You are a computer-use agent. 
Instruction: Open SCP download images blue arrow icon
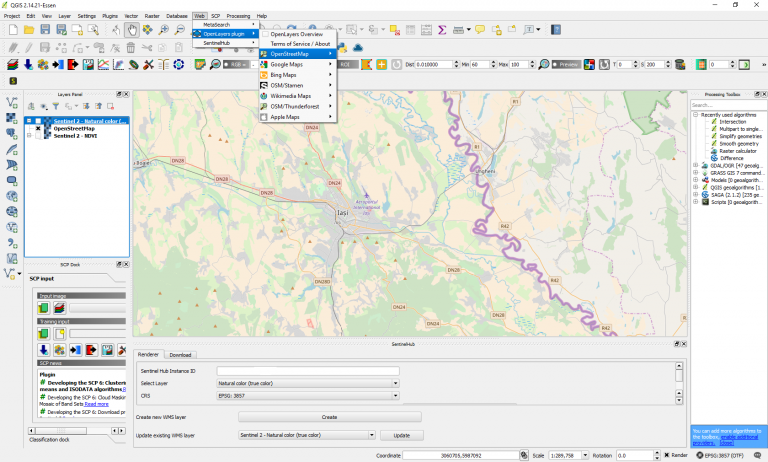tap(28, 64)
